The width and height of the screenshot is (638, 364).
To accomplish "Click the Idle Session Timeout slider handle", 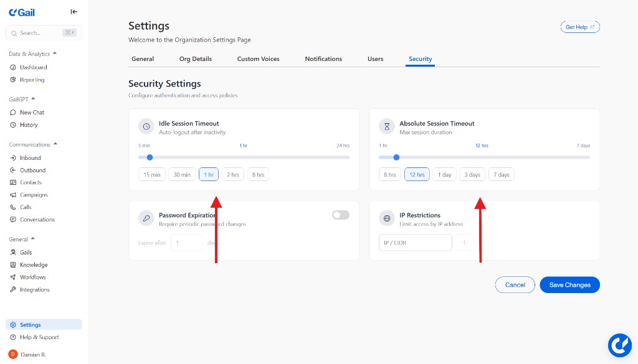I will click(150, 157).
